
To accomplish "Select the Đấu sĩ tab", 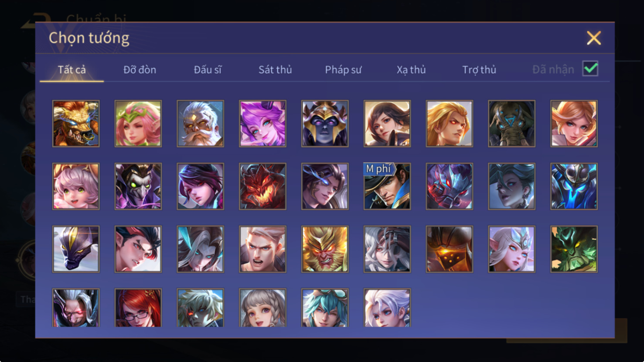I will point(208,70).
